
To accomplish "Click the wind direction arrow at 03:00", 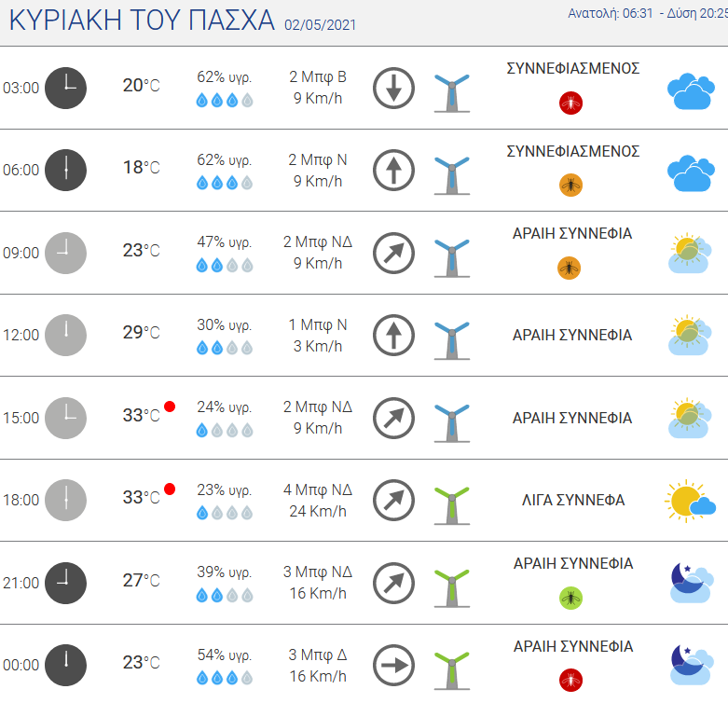I will point(393,88).
